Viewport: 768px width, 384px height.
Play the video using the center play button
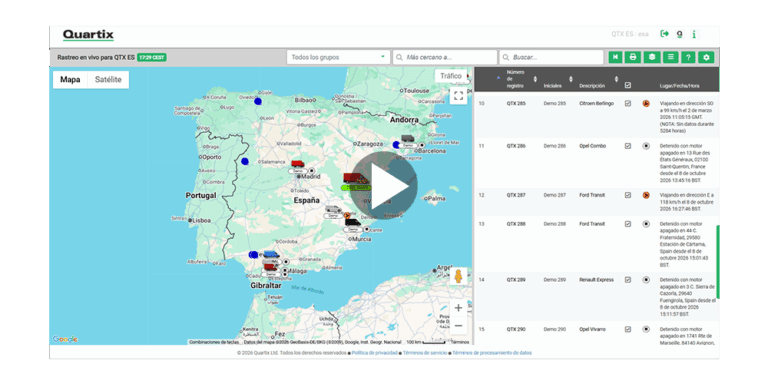384,185
